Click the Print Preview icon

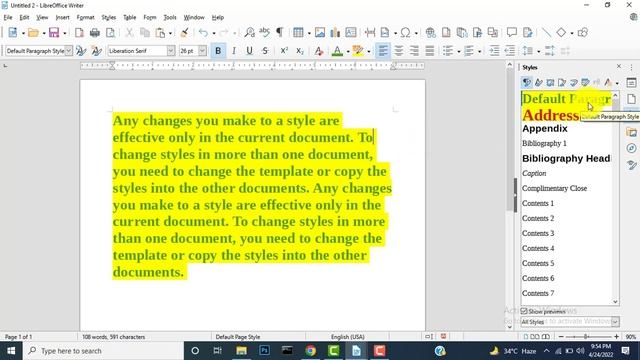[110, 33]
